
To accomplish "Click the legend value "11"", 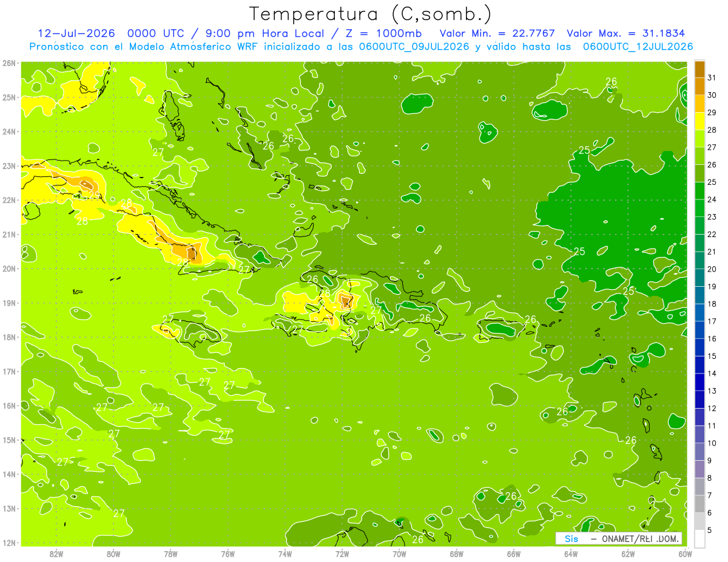I will click(x=712, y=426).
